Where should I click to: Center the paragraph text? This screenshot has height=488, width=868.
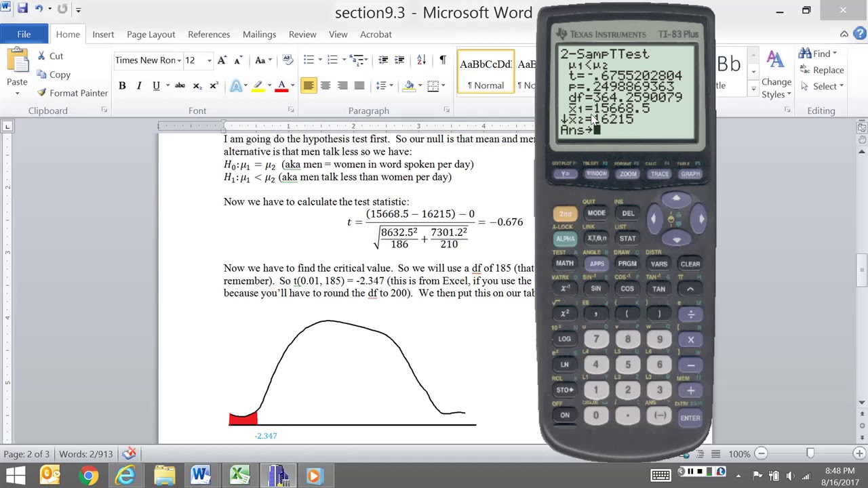click(325, 85)
